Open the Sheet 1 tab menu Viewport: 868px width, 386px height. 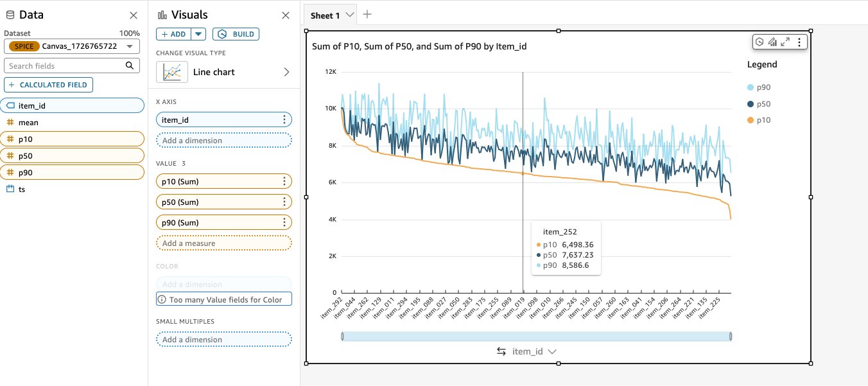tap(350, 15)
